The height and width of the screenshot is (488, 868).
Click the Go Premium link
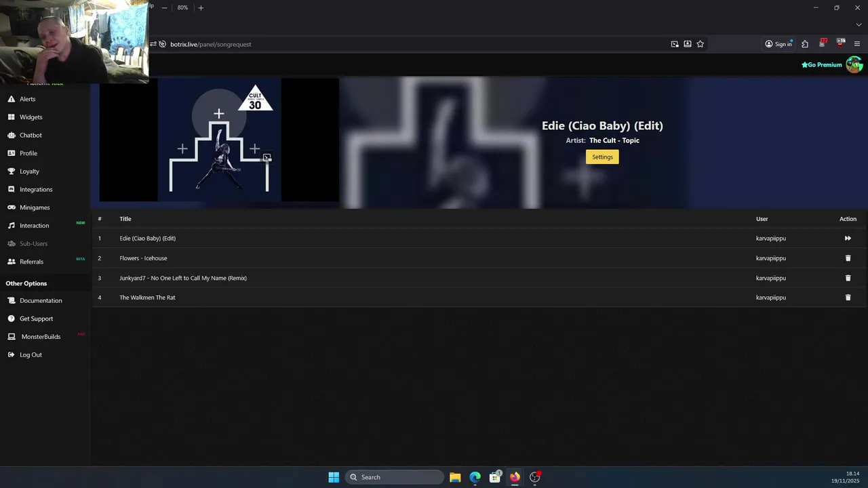pos(821,65)
